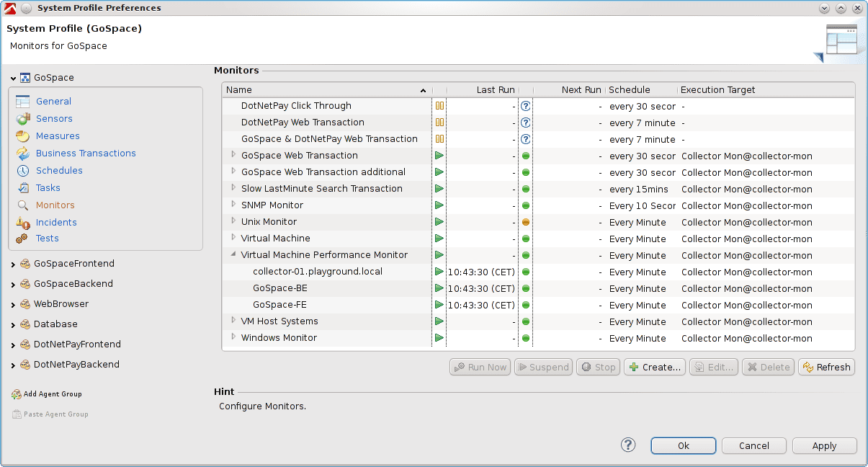Sort by the Schedule column header
The height and width of the screenshot is (467, 868).
[641, 90]
